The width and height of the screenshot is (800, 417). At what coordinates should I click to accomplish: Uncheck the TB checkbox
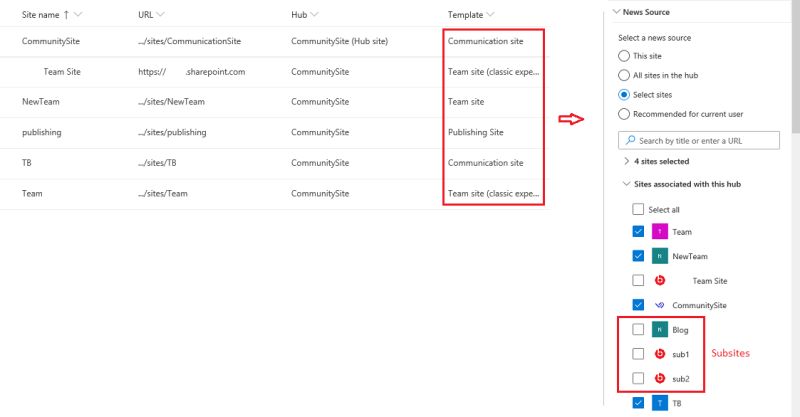click(638, 403)
